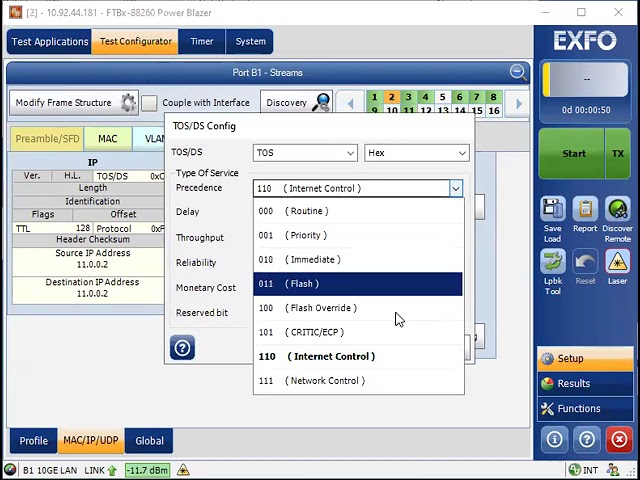Image resolution: width=640 pixels, height=480 pixels.
Task: Switch to the Profile tab
Action: pyautogui.click(x=33, y=441)
